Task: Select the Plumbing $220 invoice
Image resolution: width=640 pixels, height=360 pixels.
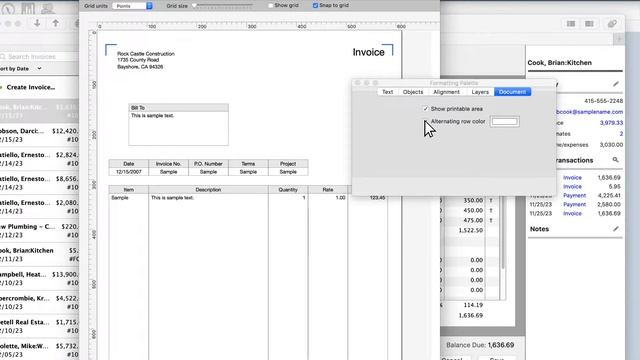Action: point(39,231)
